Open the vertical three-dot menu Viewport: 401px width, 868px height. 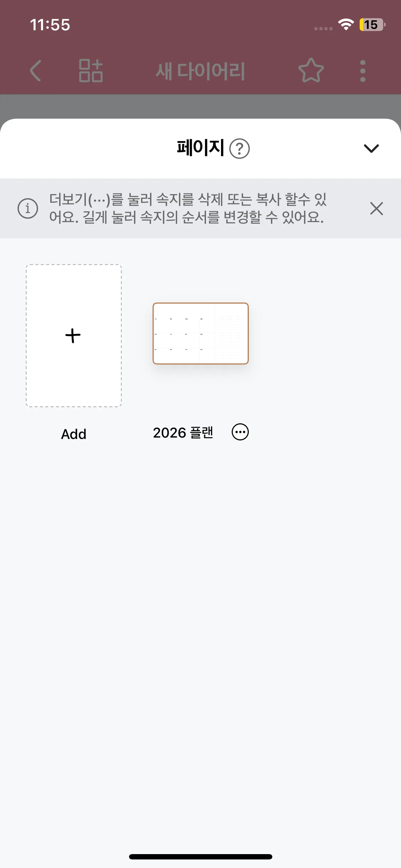pos(363,71)
